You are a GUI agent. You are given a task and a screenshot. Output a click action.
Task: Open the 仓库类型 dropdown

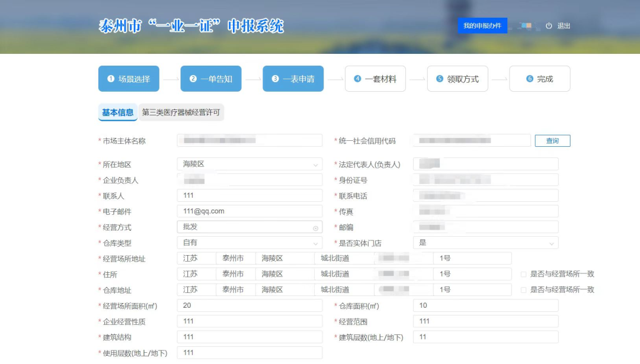point(315,243)
